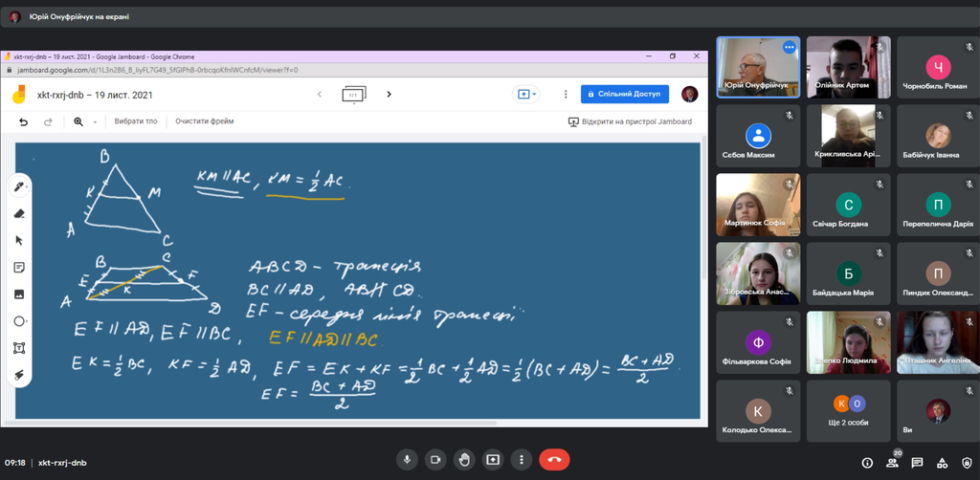Choose the Select arrow tool

tap(19, 240)
